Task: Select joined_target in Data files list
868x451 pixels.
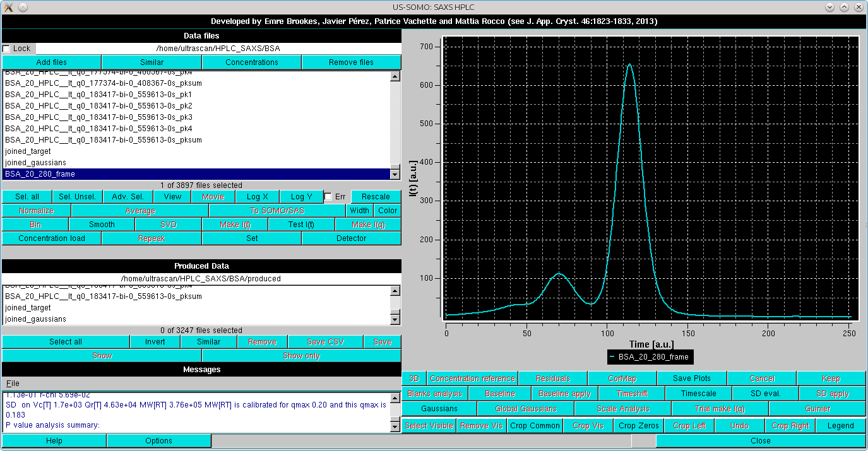Action: pyautogui.click(x=196, y=151)
